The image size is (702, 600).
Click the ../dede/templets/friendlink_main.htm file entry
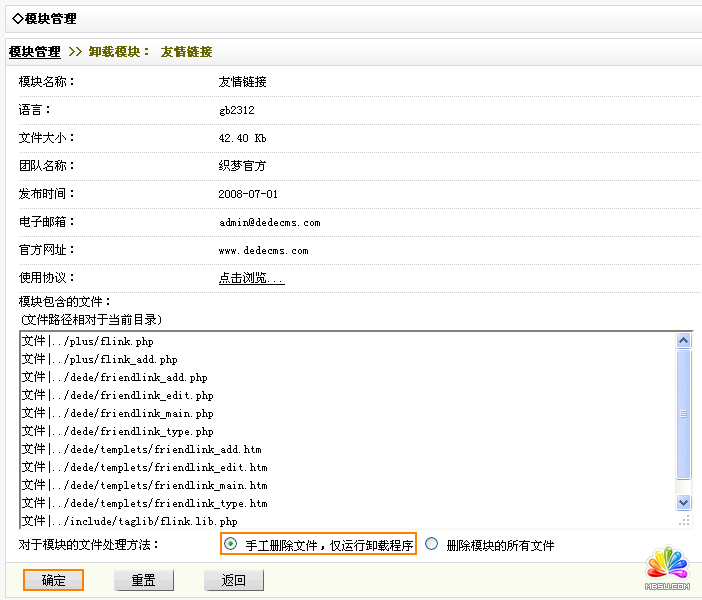tap(144, 486)
